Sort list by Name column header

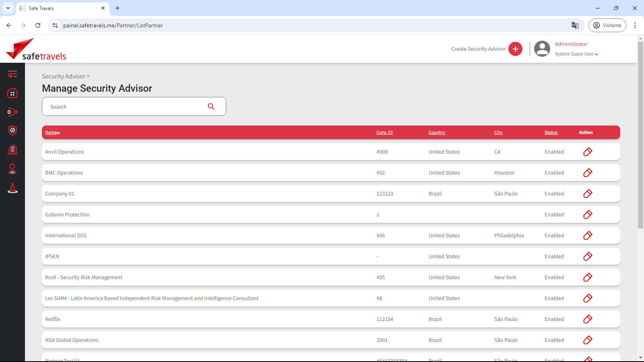point(52,132)
